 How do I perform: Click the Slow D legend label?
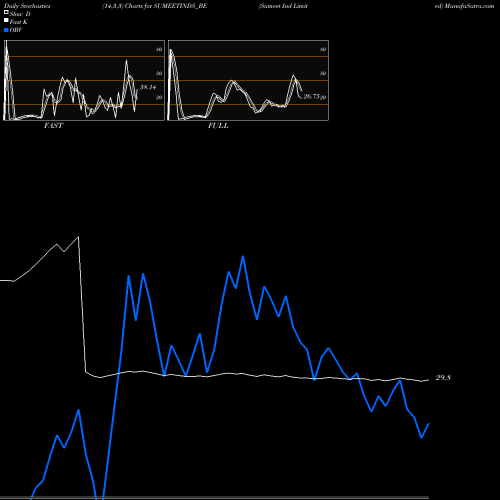coord(20,14)
